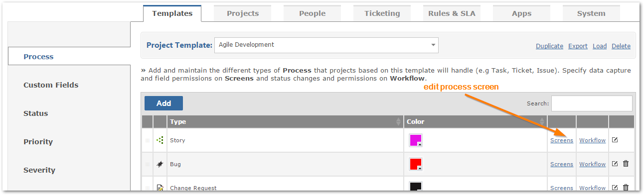Click the edit icon for Bug row

click(x=615, y=164)
